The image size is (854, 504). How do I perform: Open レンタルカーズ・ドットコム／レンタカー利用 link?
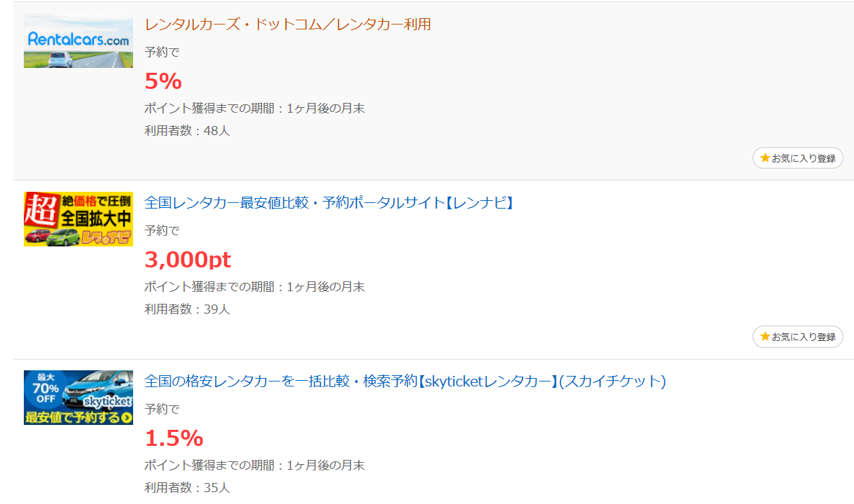pyautogui.click(x=288, y=24)
